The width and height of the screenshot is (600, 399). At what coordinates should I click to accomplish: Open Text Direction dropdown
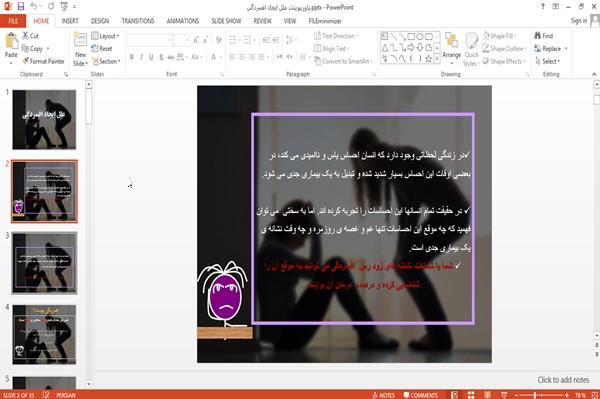click(x=336, y=36)
